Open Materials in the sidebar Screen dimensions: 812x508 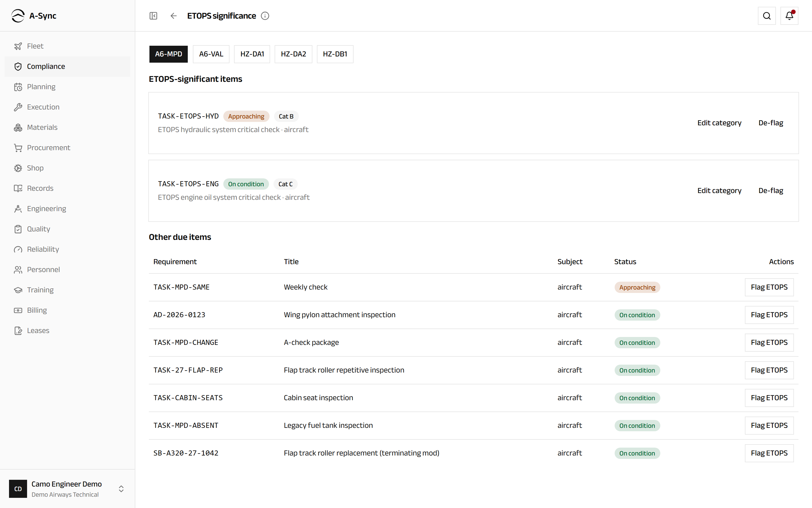click(67, 127)
